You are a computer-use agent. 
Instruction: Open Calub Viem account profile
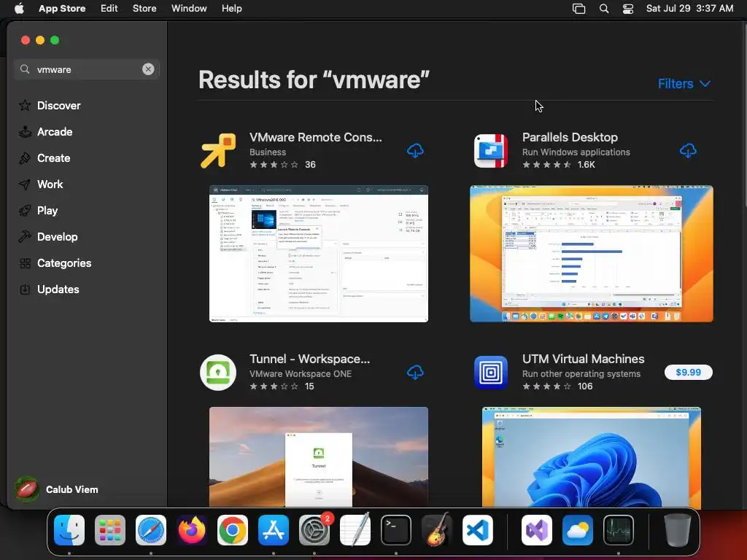pos(57,489)
